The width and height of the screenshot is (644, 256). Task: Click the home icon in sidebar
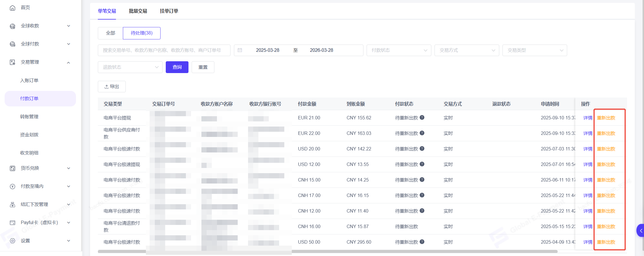(x=12, y=8)
